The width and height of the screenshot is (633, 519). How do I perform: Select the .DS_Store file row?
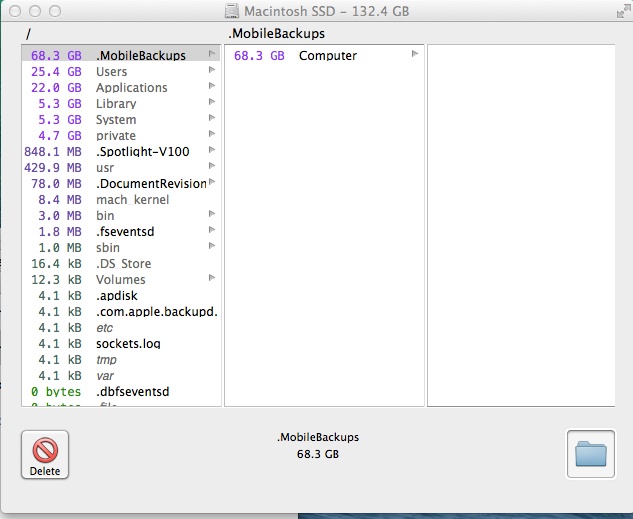click(121, 264)
